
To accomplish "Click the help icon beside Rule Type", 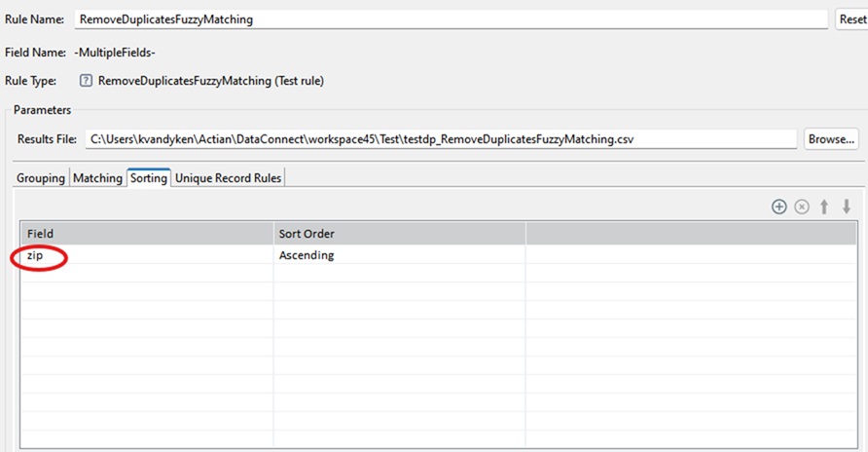I will (86, 81).
